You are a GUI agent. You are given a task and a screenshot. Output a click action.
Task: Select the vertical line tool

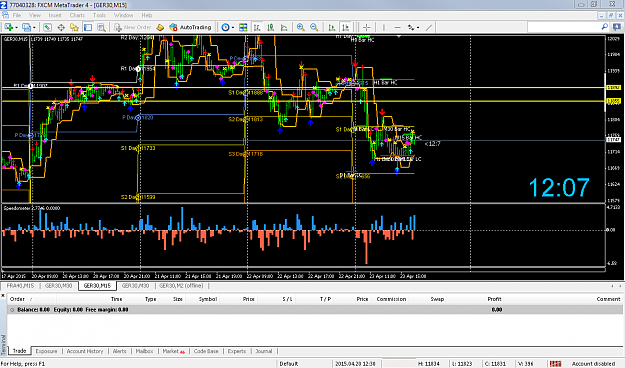(383, 27)
